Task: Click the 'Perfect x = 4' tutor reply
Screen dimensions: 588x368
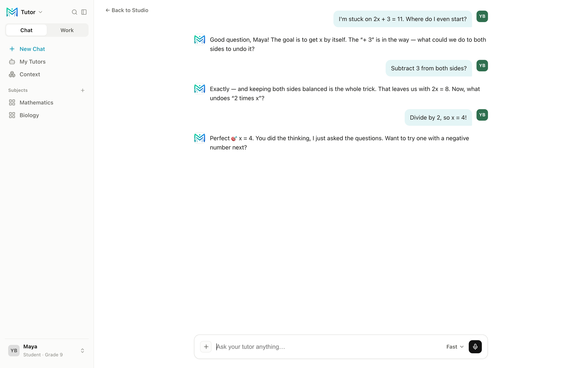Action: tap(340, 143)
